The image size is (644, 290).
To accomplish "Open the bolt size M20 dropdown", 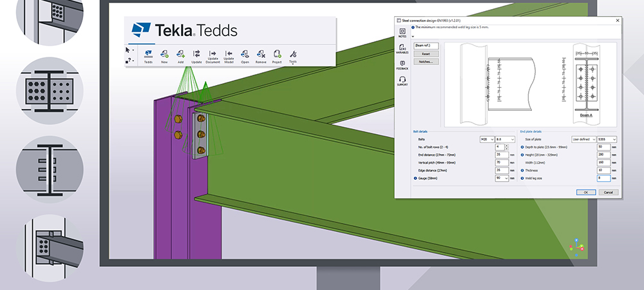I will coord(487,140).
